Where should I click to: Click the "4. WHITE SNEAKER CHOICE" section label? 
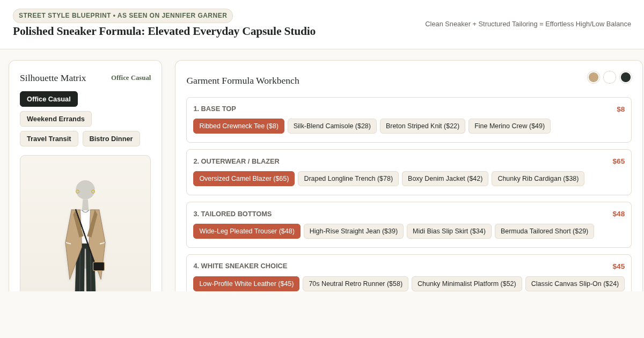point(240,266)
